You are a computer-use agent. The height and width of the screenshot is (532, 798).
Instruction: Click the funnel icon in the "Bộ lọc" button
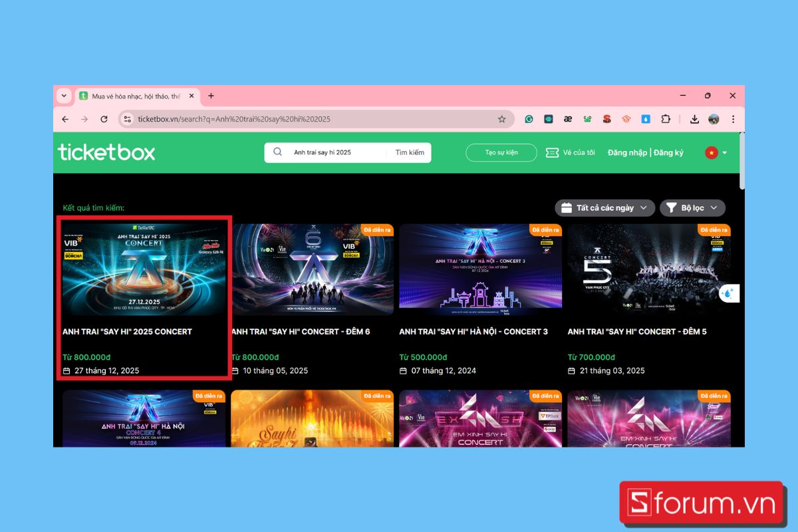672,208
